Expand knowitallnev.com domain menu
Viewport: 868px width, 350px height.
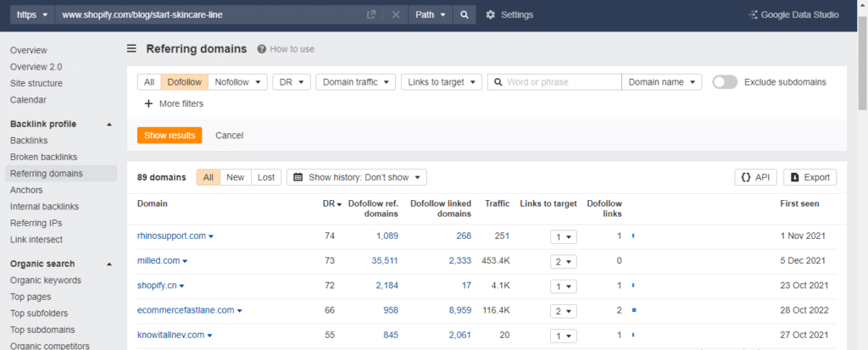coord(210,336)
